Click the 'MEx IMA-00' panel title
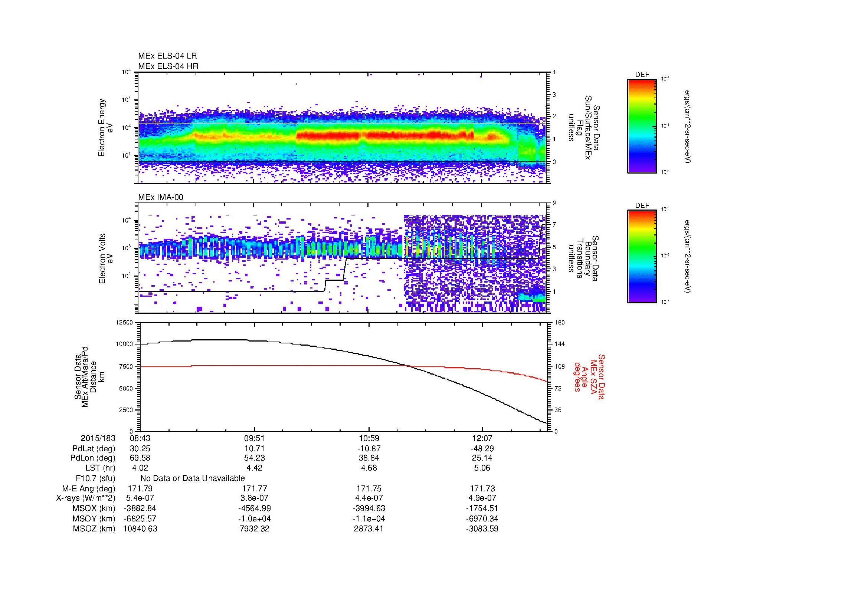This screenshot has height=613, width=868. click(160, 198)
